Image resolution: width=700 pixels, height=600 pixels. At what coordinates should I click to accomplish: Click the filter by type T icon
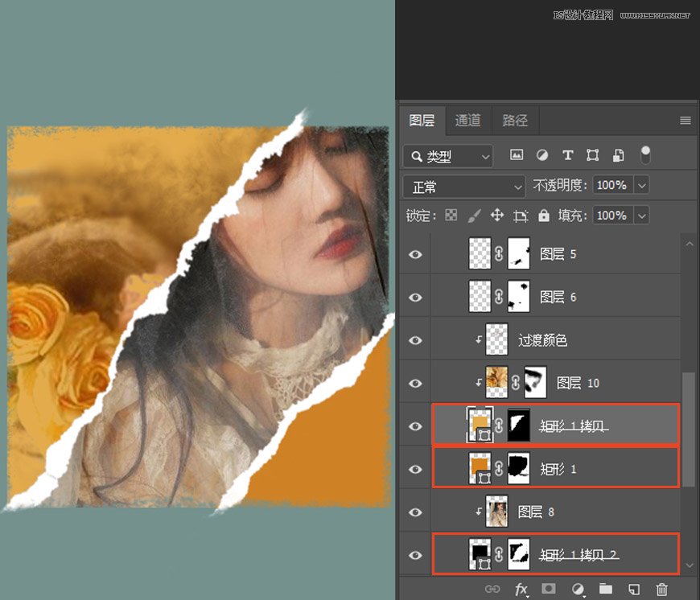click(x=567, y=155)
